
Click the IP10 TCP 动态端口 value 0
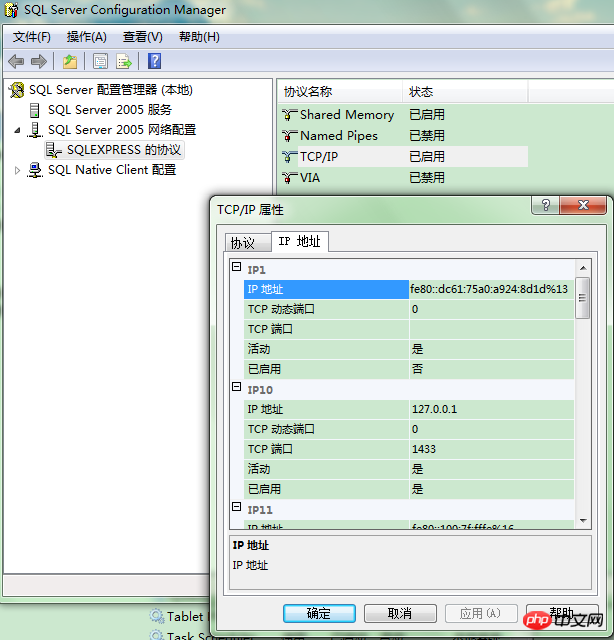point(491,429)
